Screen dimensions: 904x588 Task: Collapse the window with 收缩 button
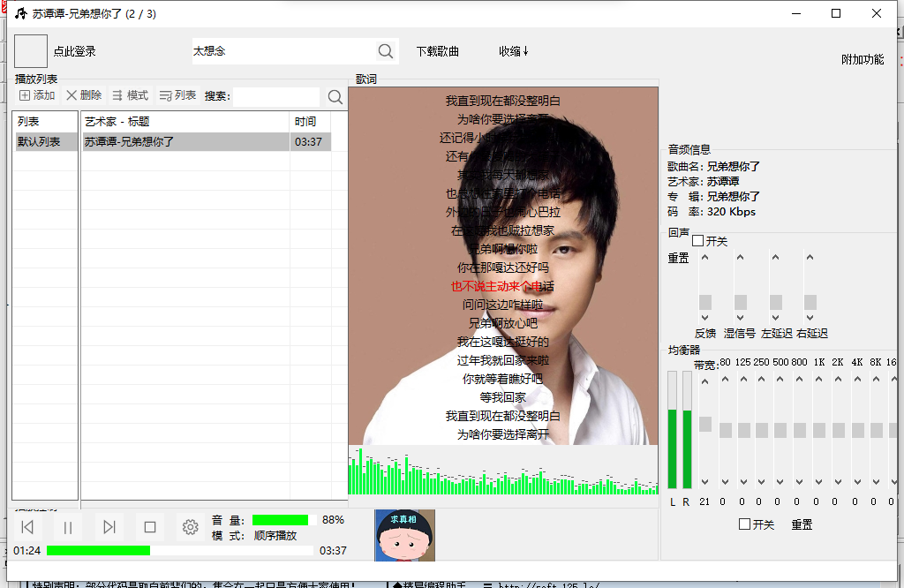pyautogui.click(x=513, y=51)
